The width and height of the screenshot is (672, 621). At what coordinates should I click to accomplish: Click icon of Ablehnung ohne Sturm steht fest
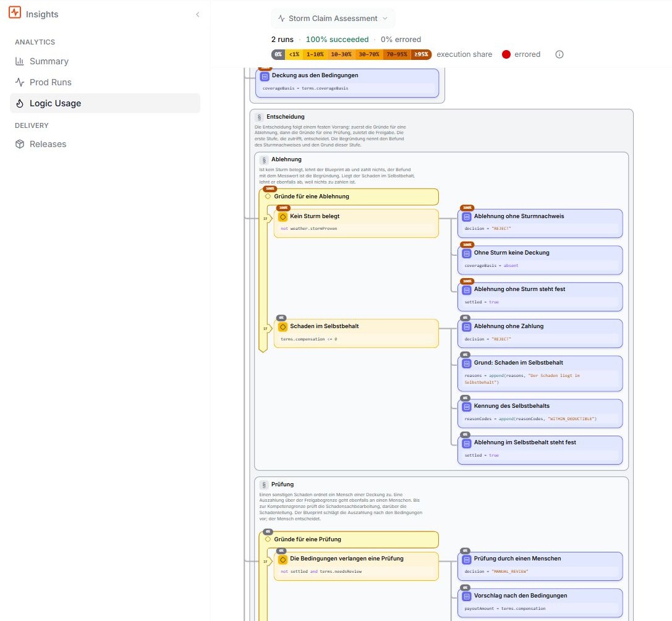(x=467, y=290)
